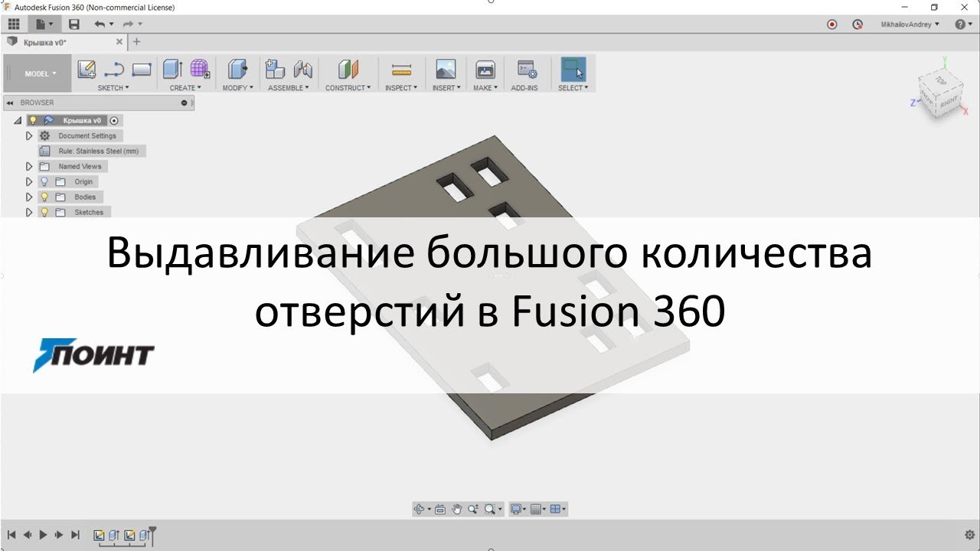Screen dimensions: 980x551
Task: Open MikhailovAndrey account dropdown
Action: pos(910,24)
